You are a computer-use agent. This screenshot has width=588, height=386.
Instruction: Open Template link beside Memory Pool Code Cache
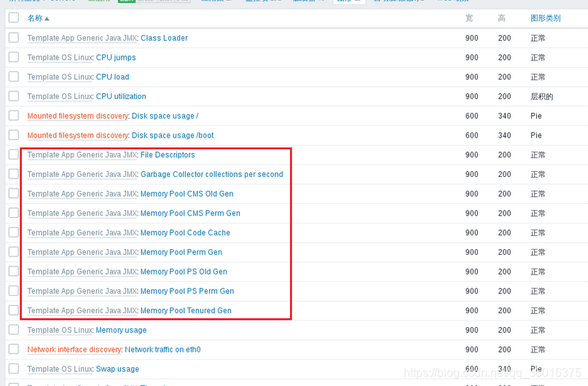[x=82, y=233]
